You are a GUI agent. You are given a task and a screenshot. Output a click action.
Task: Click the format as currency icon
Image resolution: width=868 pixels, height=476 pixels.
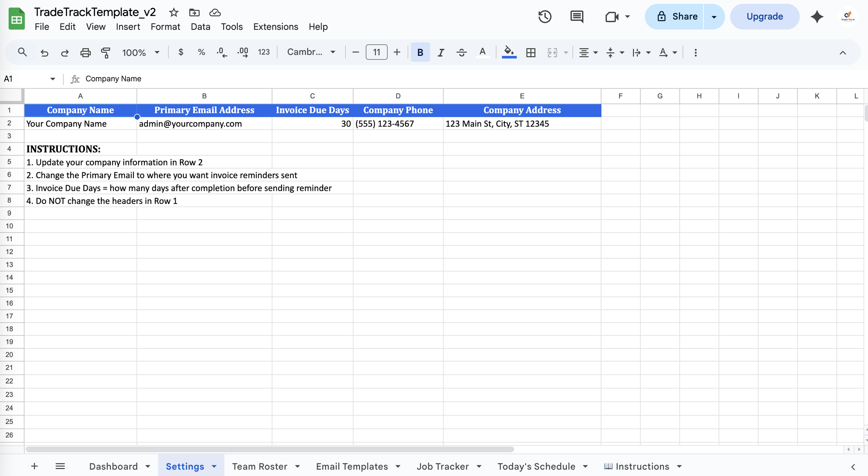[x=181, y=52]
